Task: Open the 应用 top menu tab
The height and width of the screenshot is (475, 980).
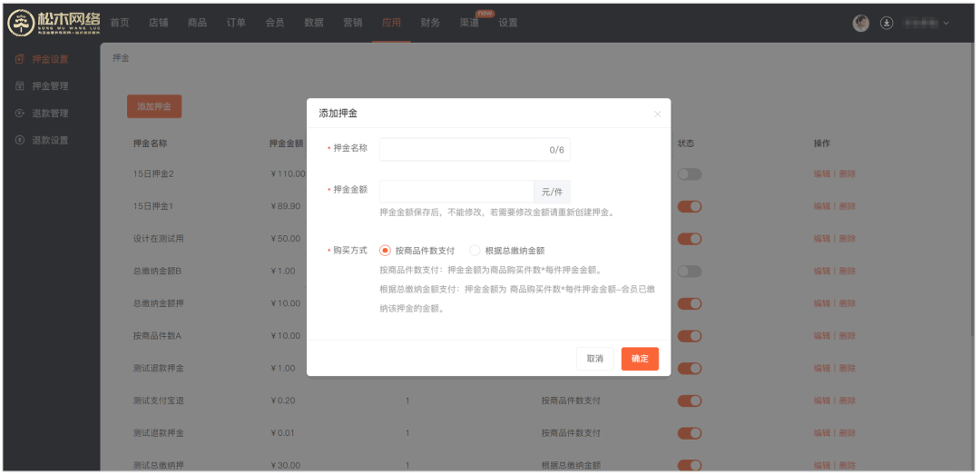Action: click(391, 23)
